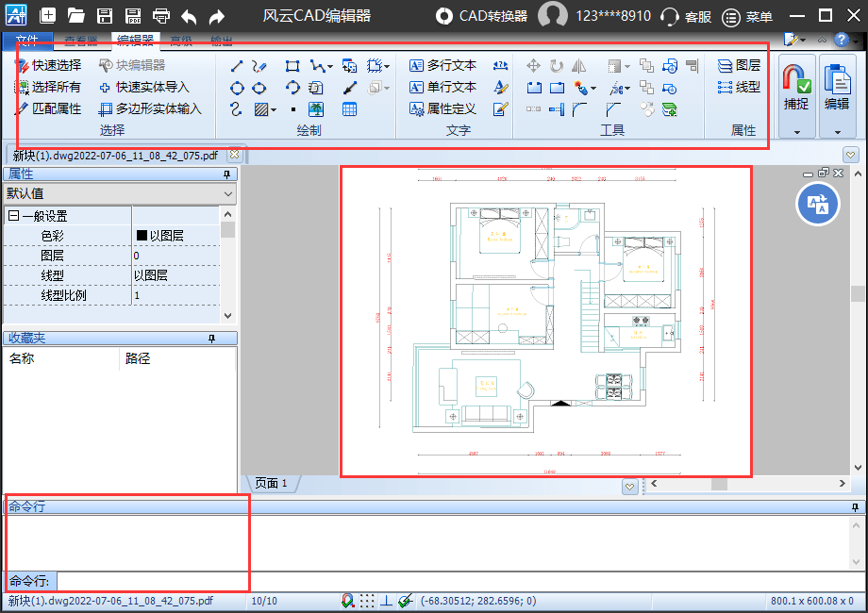Click the 选择所有 button
This screenshot has width=868, height=613.
tap(47, 87)
